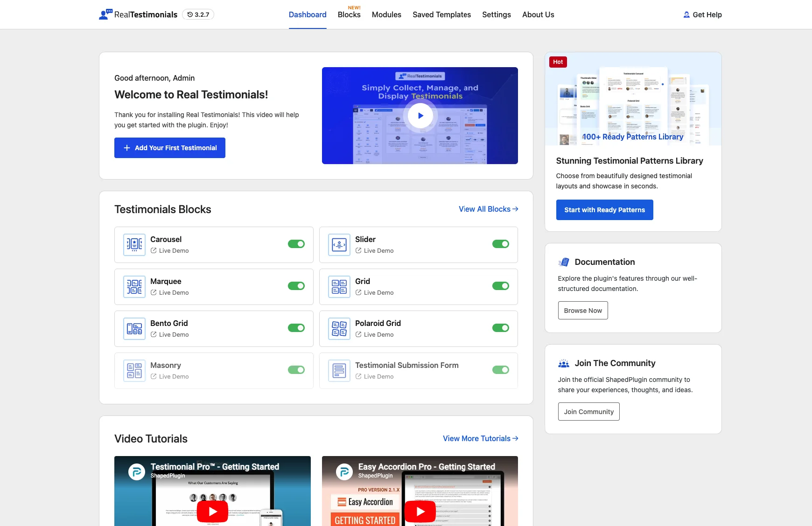Click the Join The Community people icon
Image resolution: width=812 pixels, height=526 pixels.
click(564, 363)
